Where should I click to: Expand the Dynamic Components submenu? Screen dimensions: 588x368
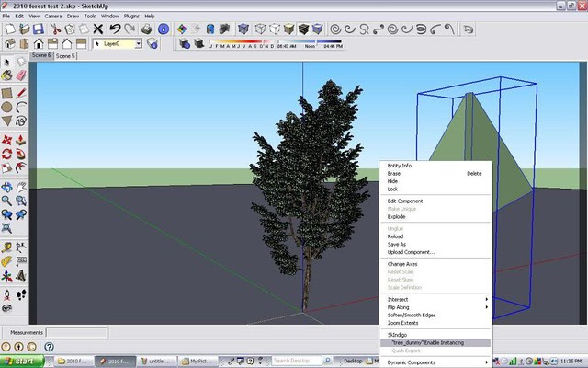pos(435,362)
